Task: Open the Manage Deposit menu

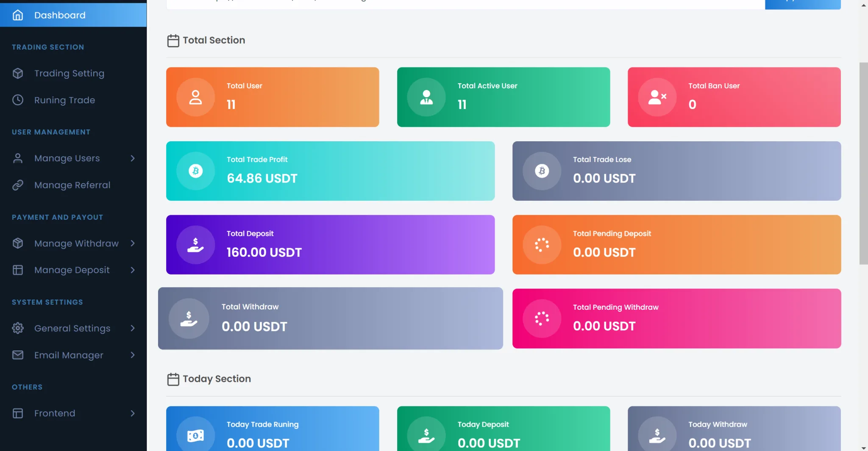Action: (x=72, y=270)
